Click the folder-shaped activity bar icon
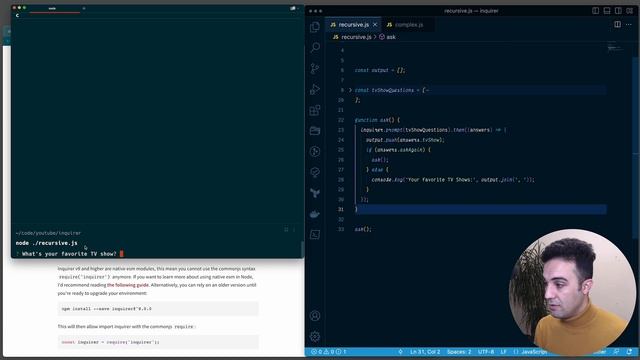The height and width of the screenshot is (360, 640). click(x=315, y=131)
